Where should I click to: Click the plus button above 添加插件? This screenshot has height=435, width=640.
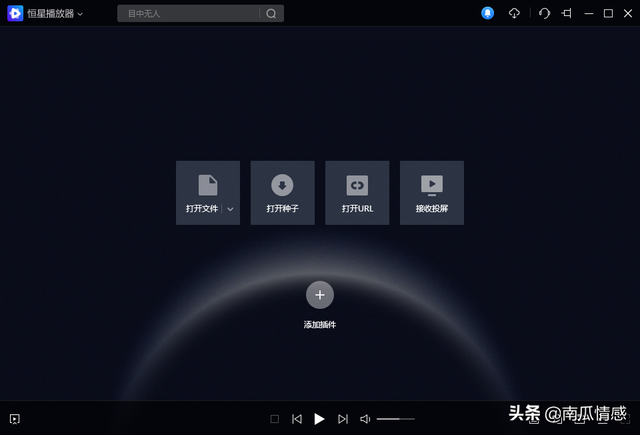coord(320,295)
